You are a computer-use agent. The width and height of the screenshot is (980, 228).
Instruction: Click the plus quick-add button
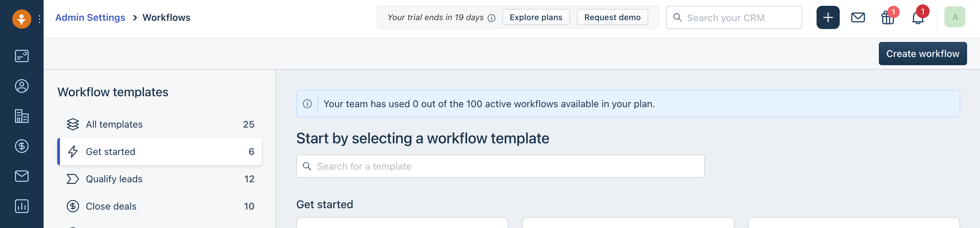coord(828,17)
